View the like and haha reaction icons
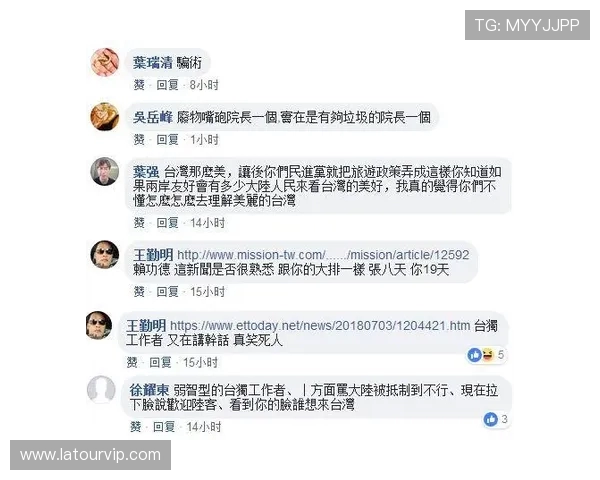Image resolution: width=600 pixels, height=480 pixels. [x=481, y=355]
